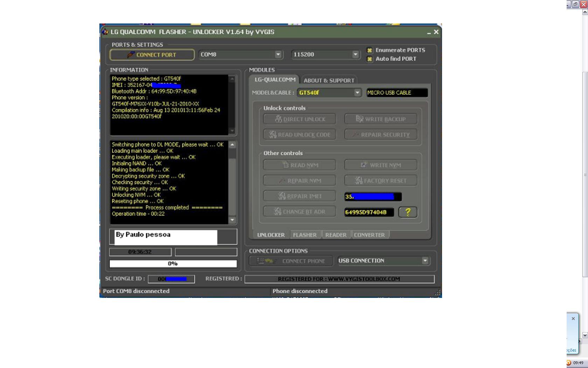Click the app icon in title bar
588x368 pixels.
(105, 32)
